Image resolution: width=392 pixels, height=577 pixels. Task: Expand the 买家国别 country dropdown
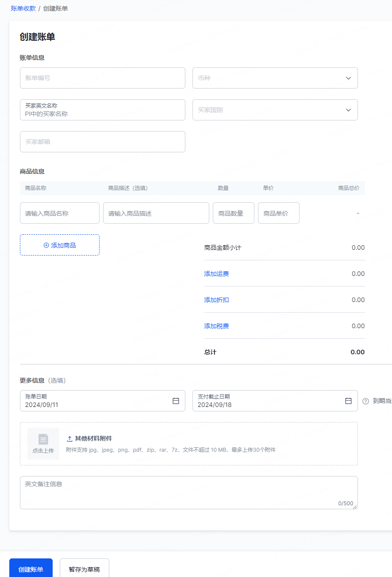[x=348, y=110]
